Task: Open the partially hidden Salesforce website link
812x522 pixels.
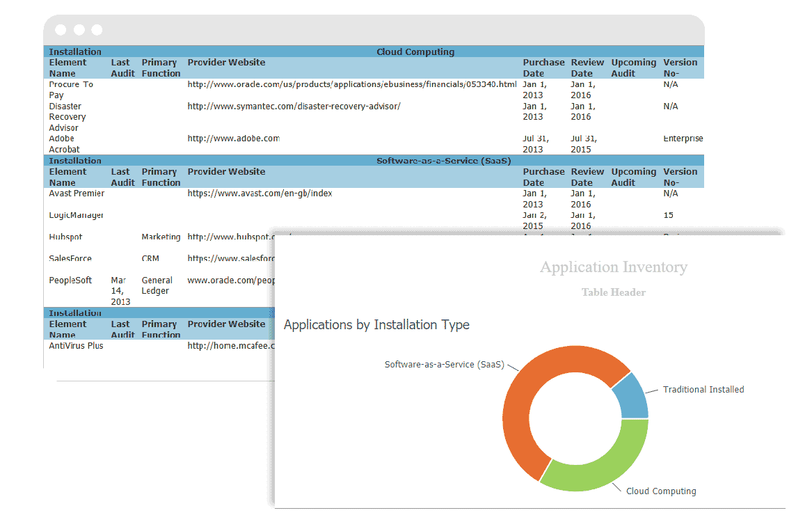Action: tap(231, 258)
